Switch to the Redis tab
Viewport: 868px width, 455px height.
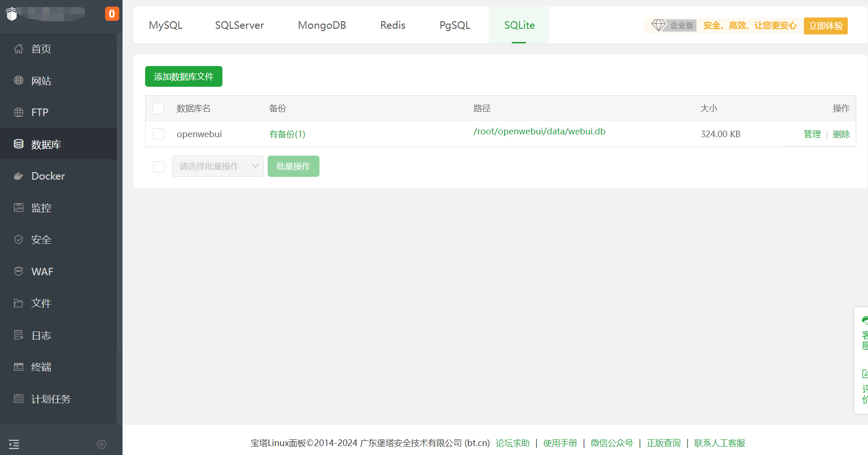tap(393, 25)
